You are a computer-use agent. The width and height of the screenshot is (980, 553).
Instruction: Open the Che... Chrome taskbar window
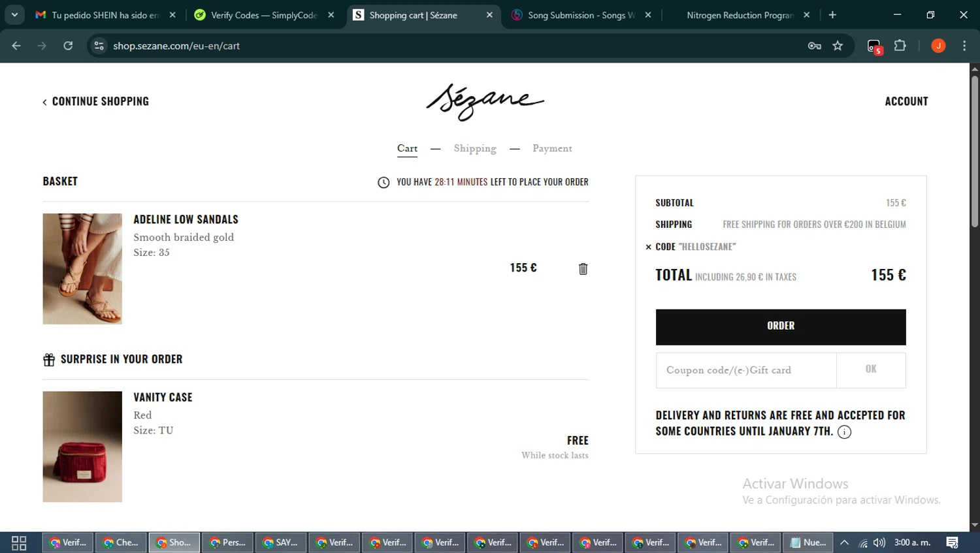point(121,543)
